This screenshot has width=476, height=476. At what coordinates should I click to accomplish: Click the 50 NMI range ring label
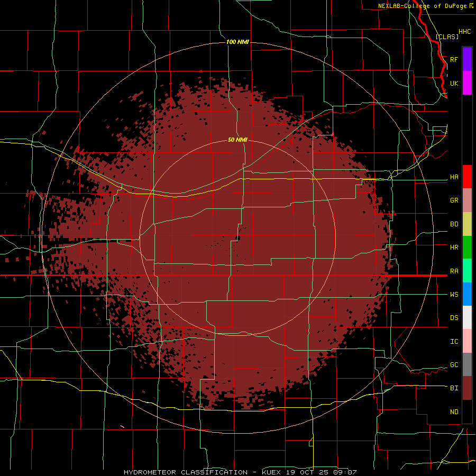click(237, 140)
